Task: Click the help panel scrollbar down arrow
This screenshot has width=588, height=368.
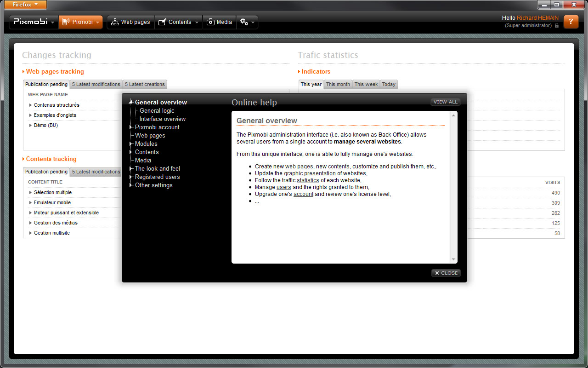Action: [454, 260]
